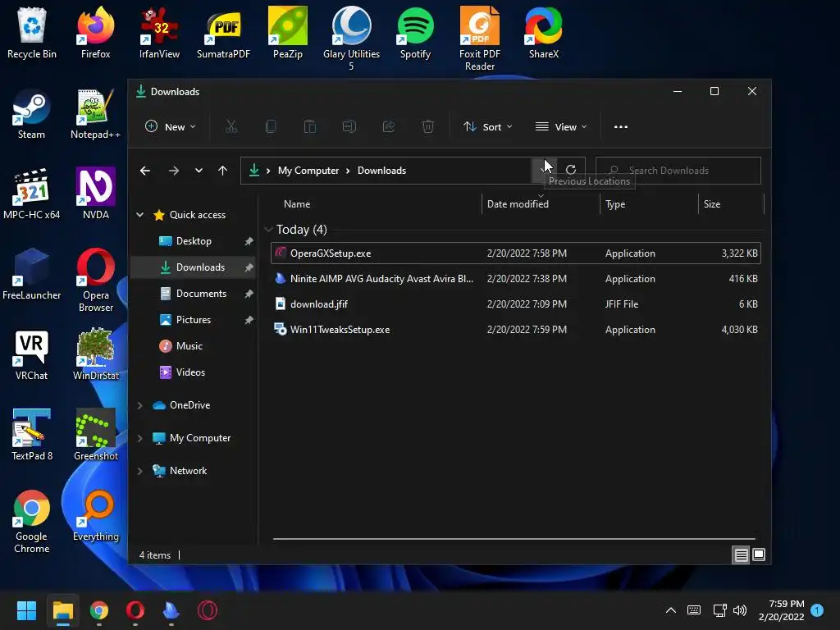
Task: Open the Previous Locations address dropdown
Action: (544, 171)
